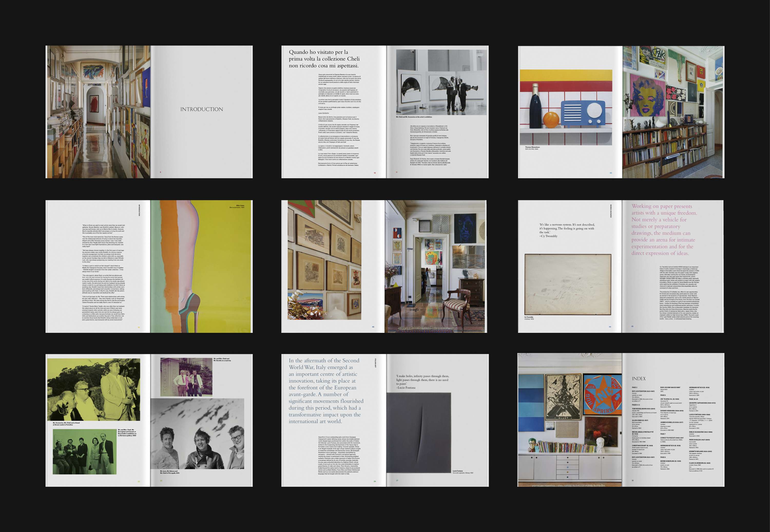The height and width of the screenshot is (532, 770).
Task: Select the Cy Twombly drawing on paper
Action: click(x=568, y=284)
